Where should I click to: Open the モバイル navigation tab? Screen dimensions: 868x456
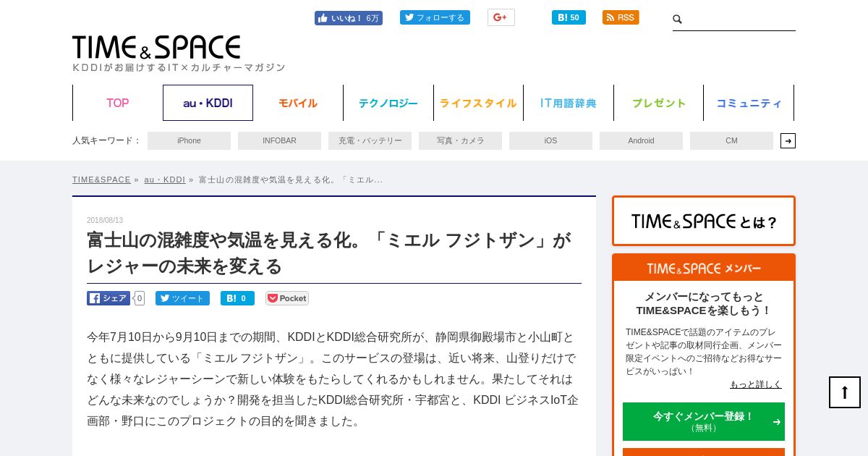(298, 103)
